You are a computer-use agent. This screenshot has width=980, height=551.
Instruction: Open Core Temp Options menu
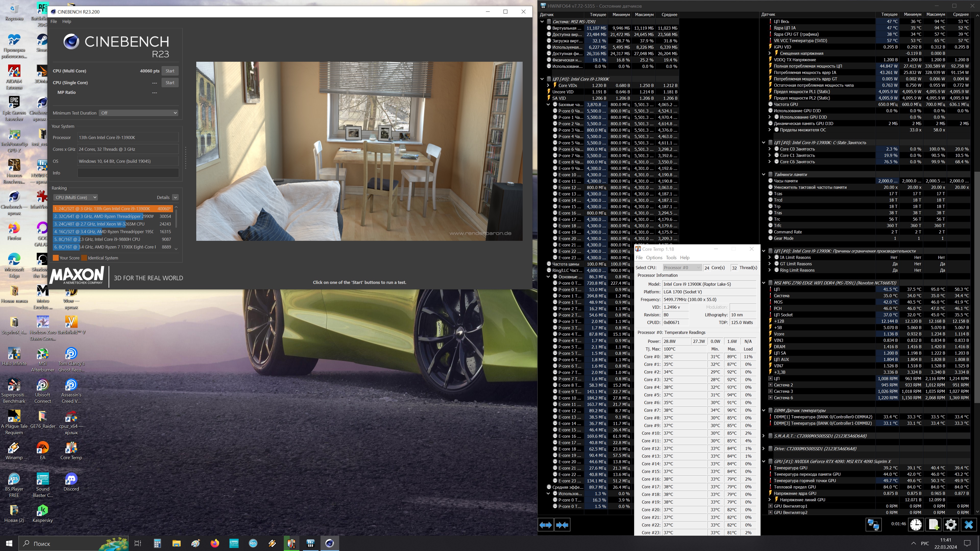coord(654,258)
